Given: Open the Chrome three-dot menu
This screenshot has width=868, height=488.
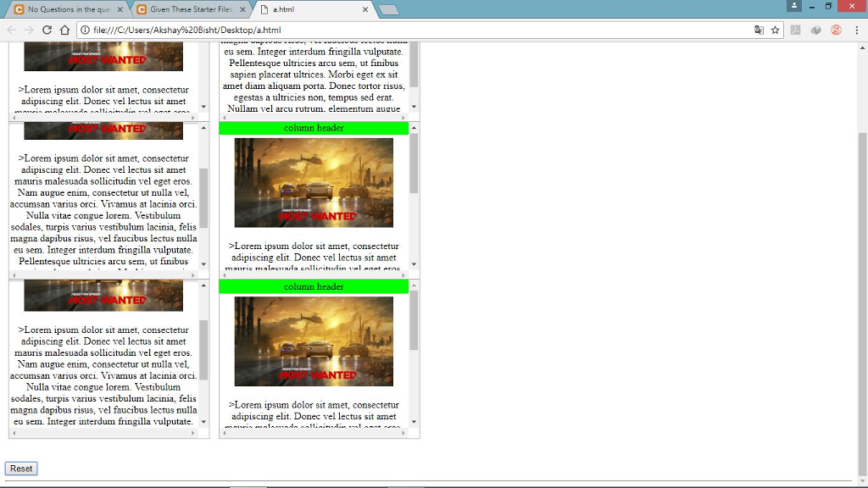Looking at the screenshot, I should (x=856, y=30).
